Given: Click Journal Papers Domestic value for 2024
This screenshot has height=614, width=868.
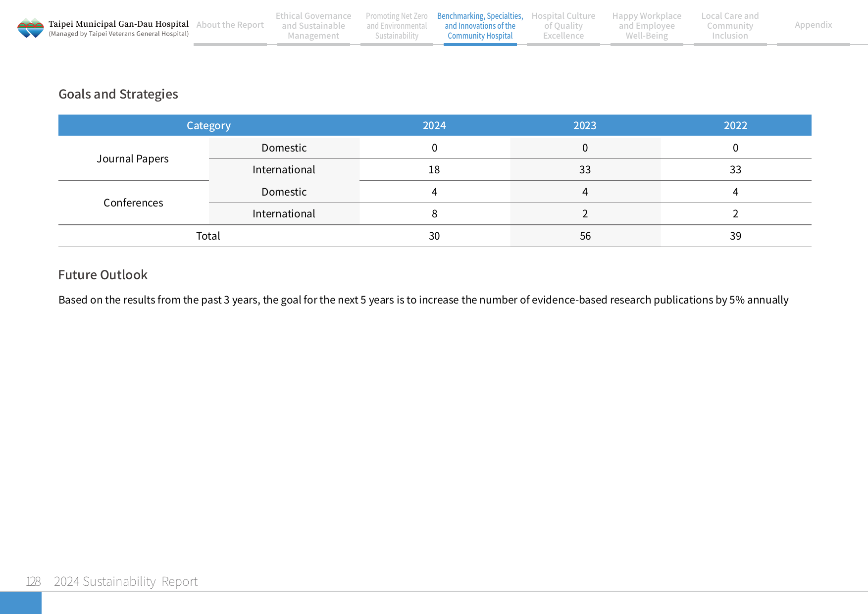Looking at the screenshot, I should click(434, 148).
